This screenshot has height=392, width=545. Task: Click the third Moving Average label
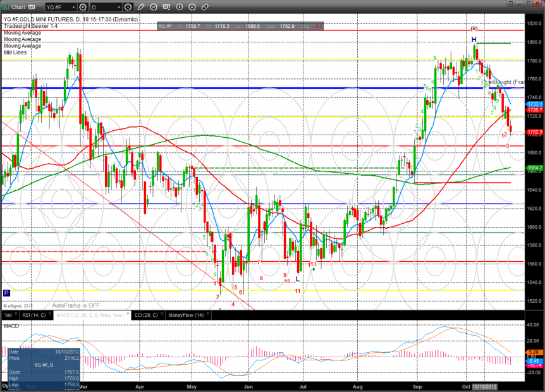[22, 46]
